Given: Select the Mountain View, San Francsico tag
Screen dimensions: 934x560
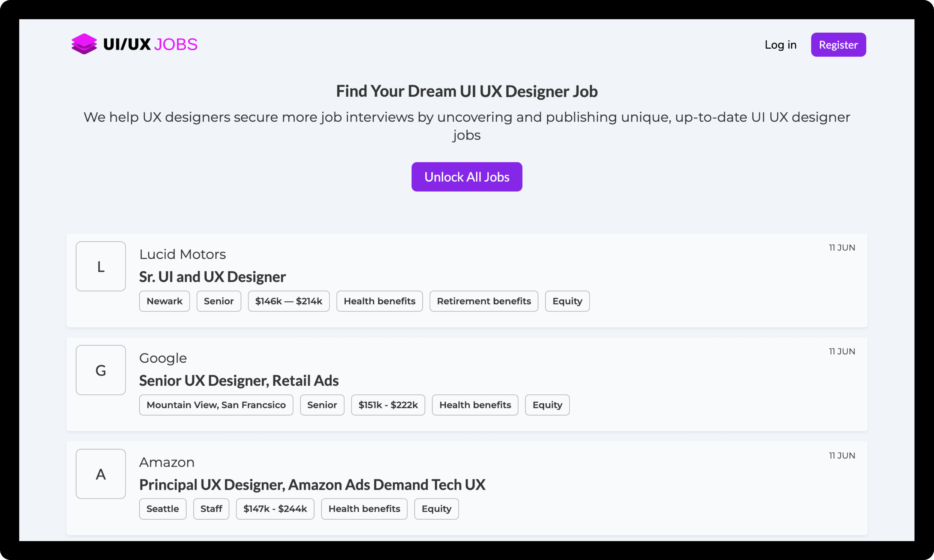Looking at the screenshot, I should click(x=216, y=405).
